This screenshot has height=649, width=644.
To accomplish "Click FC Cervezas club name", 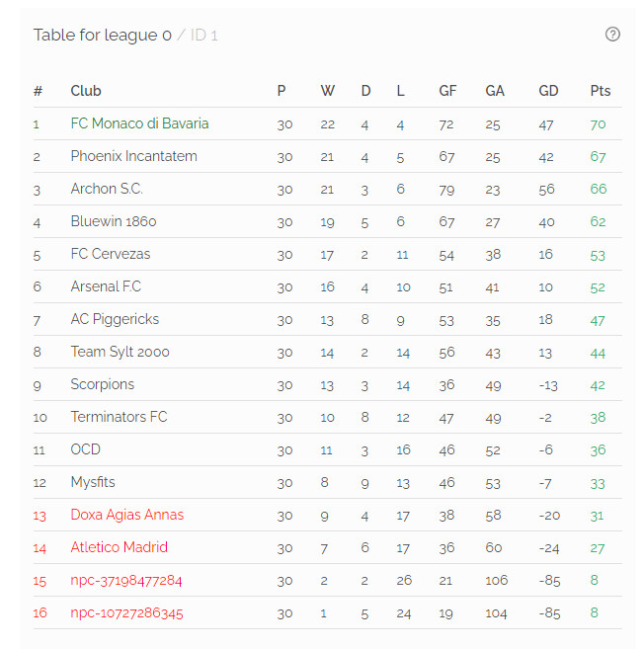I will 111,254.
